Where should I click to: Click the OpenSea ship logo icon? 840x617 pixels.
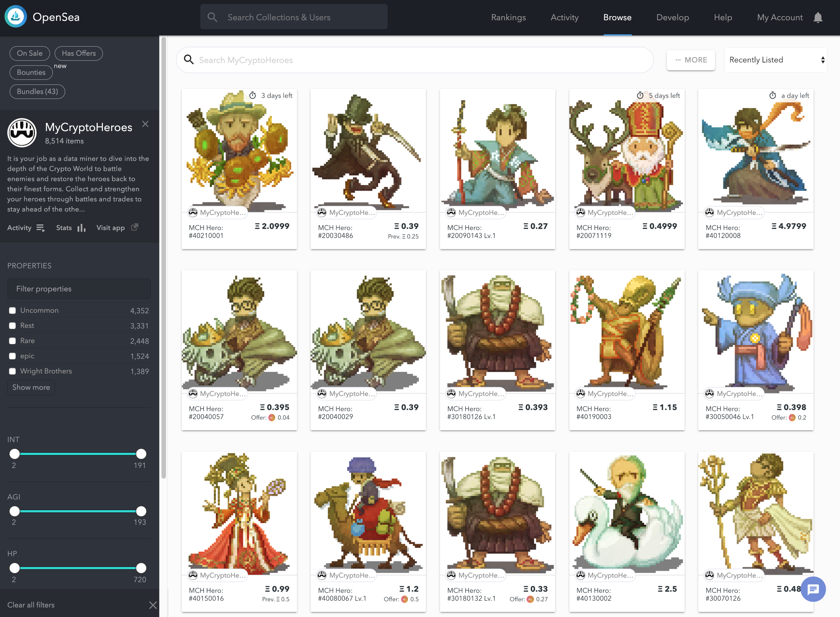[x=16, y=17]
